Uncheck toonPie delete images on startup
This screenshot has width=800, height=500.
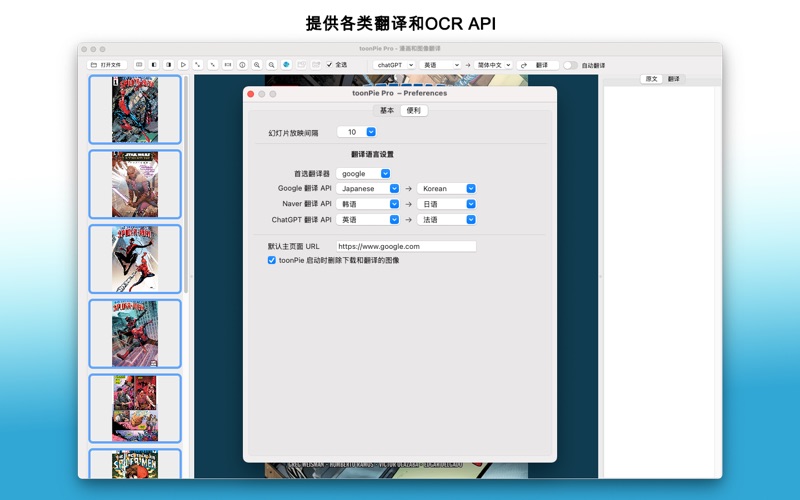point(272,260)
